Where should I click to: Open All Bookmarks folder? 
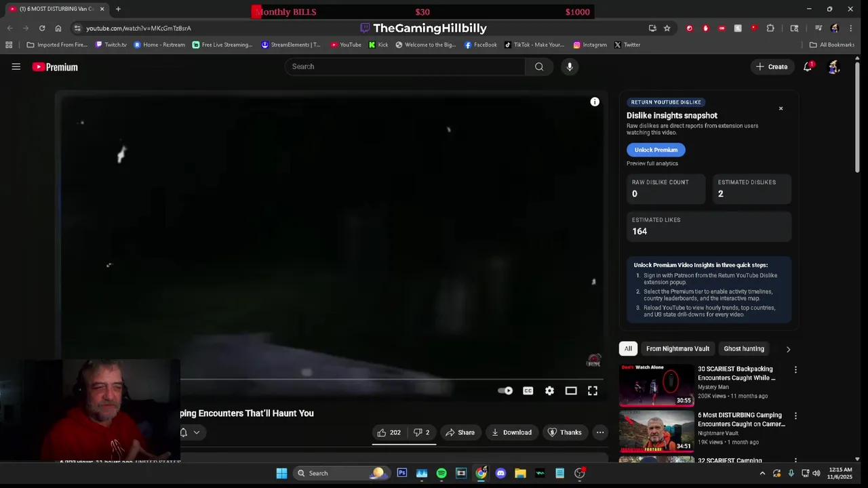pos(831,45)
